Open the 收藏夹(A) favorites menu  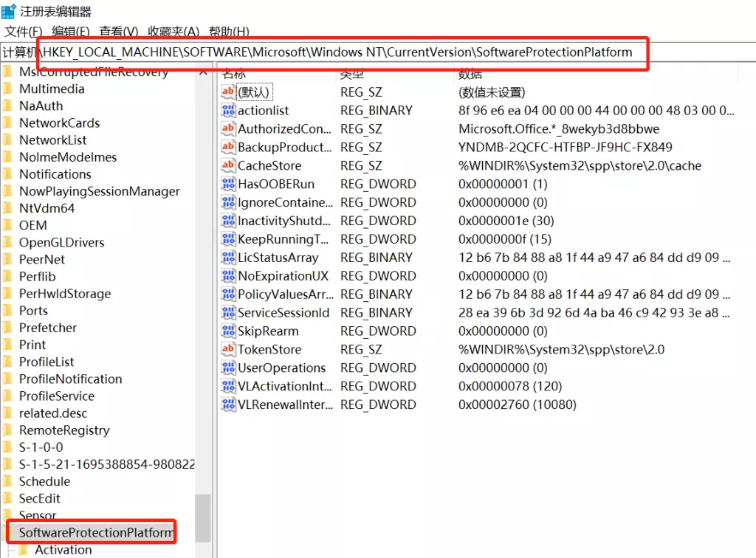[x=173, y=32]
